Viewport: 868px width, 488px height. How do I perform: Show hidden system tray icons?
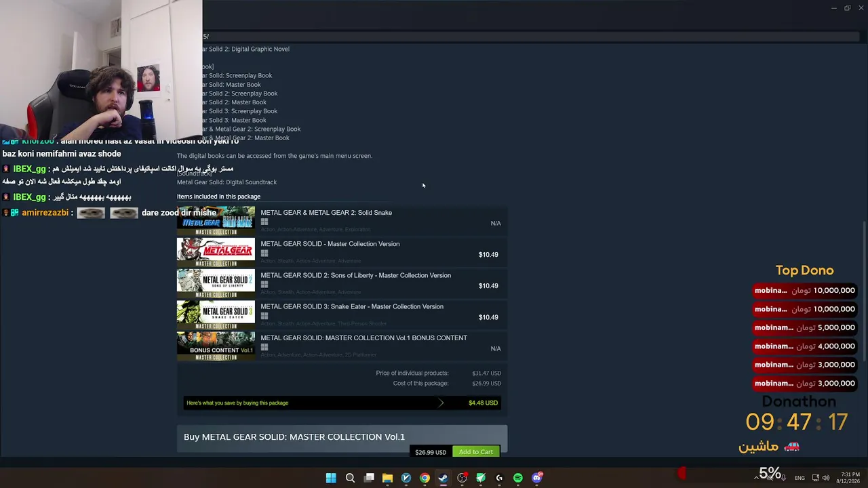(756, 478)
